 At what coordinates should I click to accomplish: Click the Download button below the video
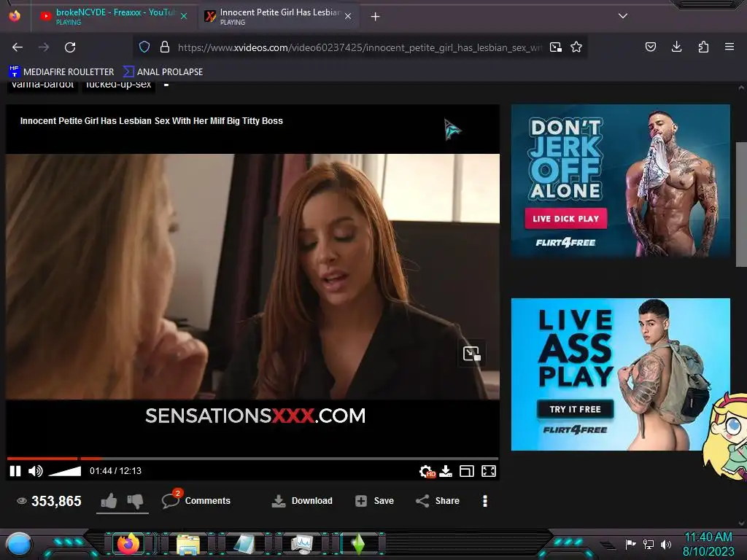click(x=301, y=501)
